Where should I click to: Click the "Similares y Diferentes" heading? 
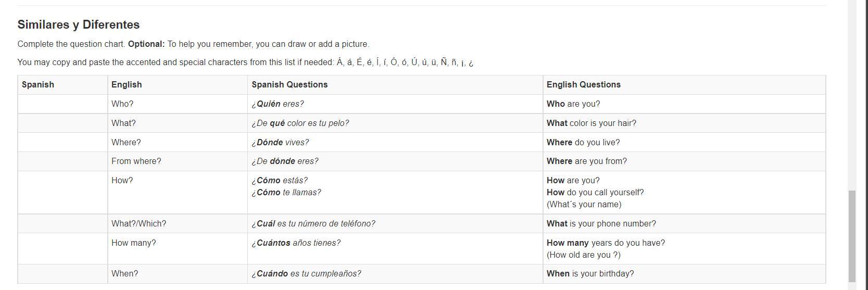click(79, 25)
